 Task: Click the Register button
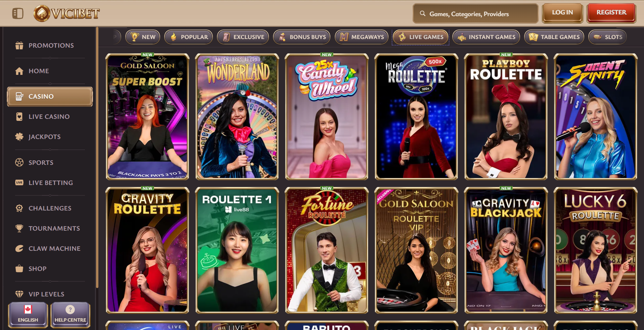(611, 13)
